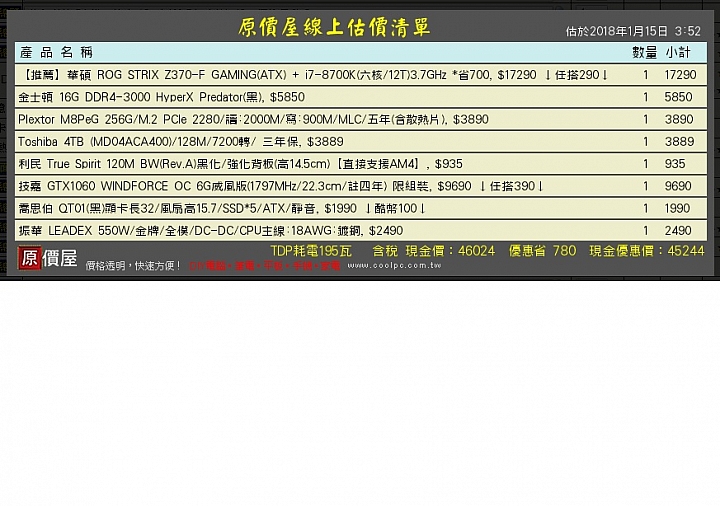720x506 pixels.
Task: Click subtotal 935 in 利民 row
Action: pos(675,164)
